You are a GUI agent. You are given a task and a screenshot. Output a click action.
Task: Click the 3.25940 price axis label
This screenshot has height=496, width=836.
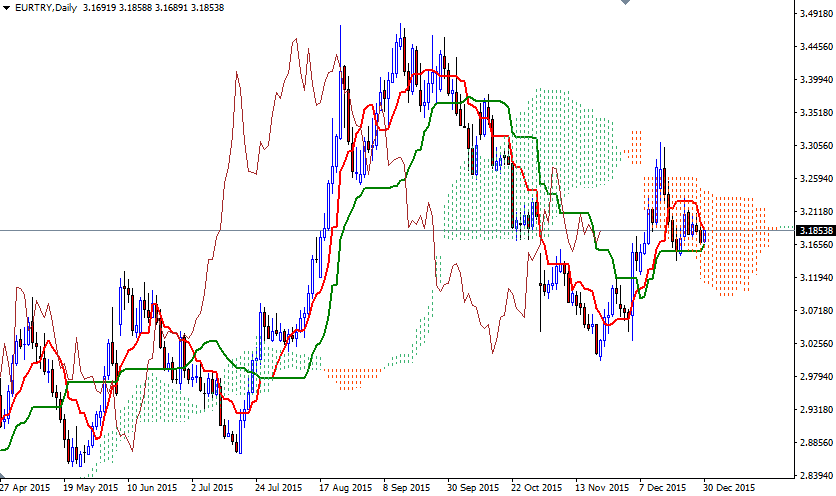(x=816, y=179)
